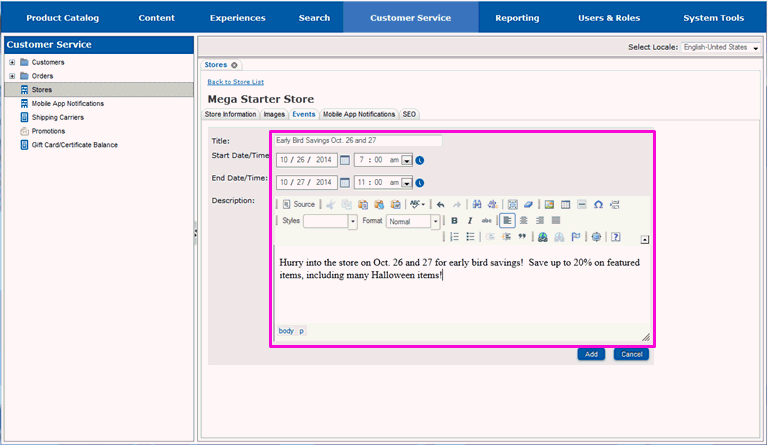Viewport: 768px width, 445px height.
Task: Click in the Description text area
Action: point(461,284)
